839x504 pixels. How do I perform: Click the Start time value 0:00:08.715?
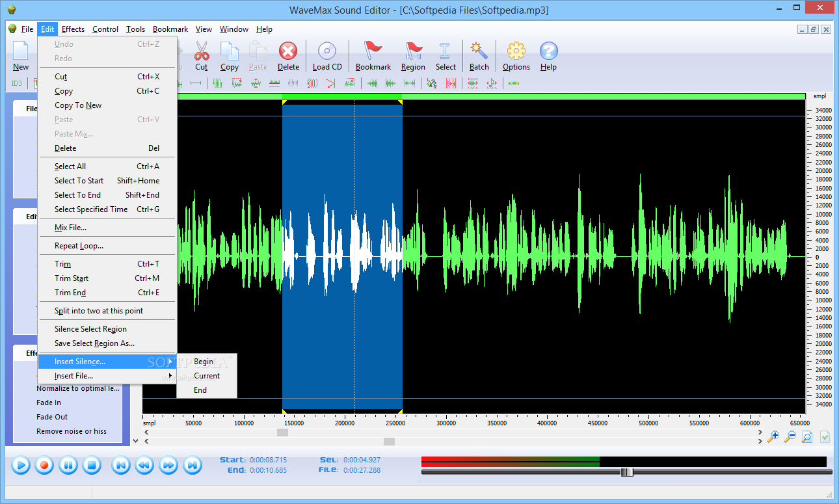[x=268, y=460]
